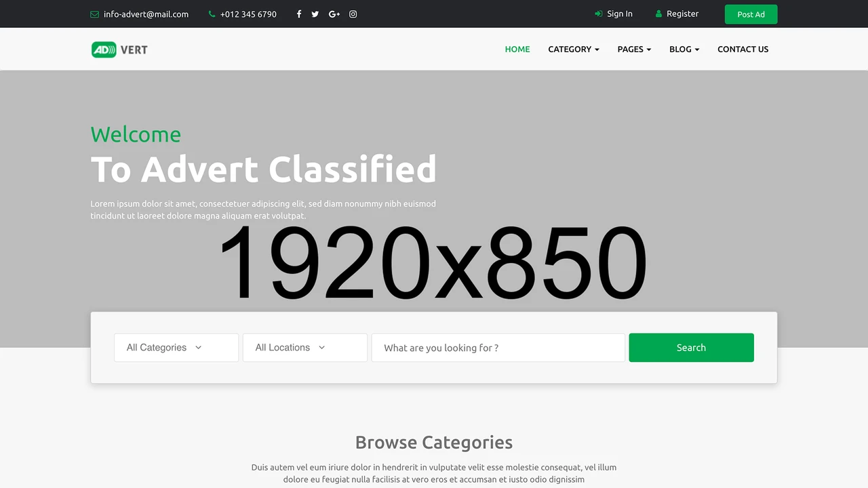Open the Facebook social icon
This screenshot has width=868, height=488.
299,14
